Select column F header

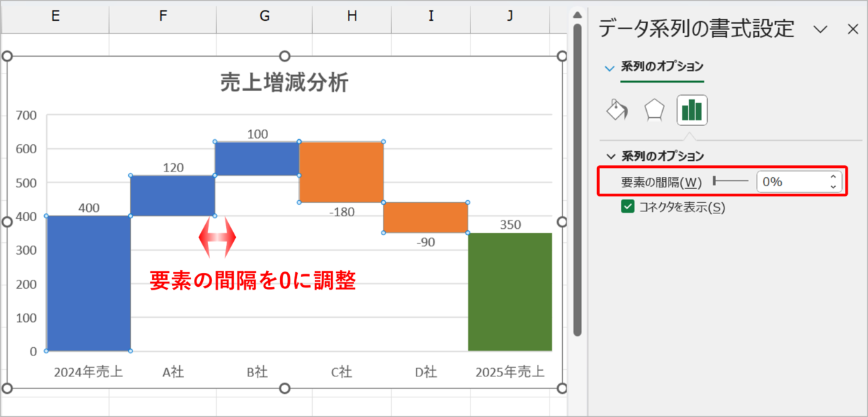click(162, 16)
